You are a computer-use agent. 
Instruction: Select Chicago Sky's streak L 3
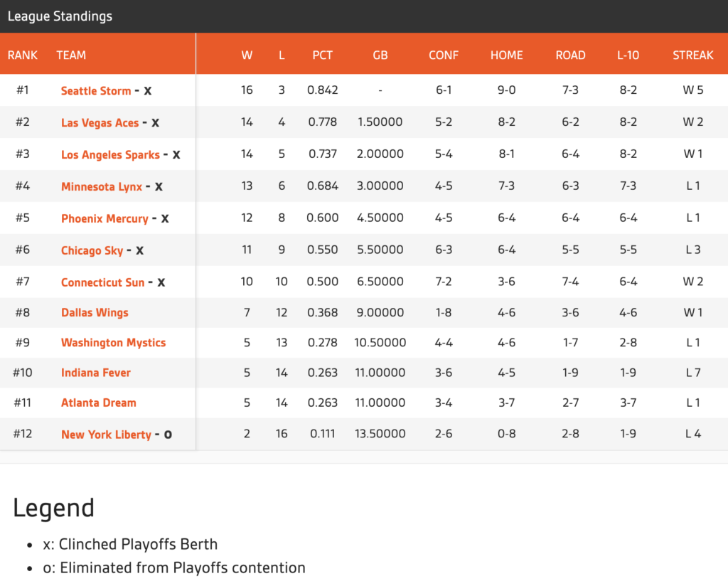(692, 250)
